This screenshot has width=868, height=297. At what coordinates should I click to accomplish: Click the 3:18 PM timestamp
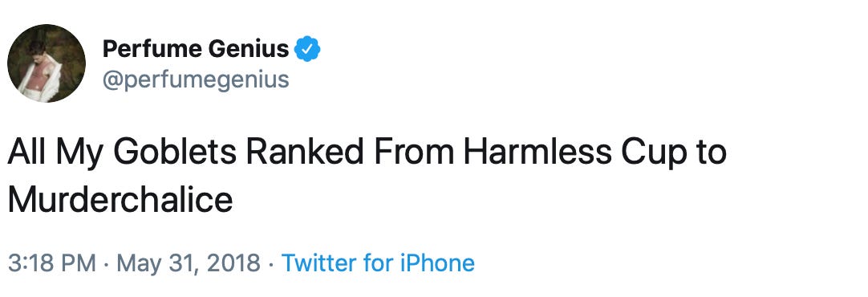pos(52,262)
